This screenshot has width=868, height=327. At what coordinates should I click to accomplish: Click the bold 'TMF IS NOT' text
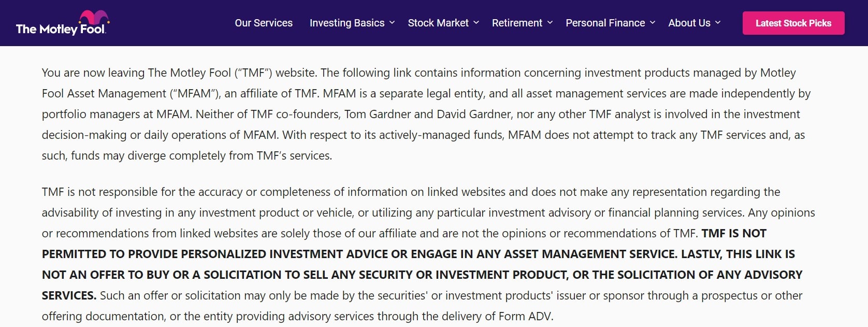tap(734, 233)
